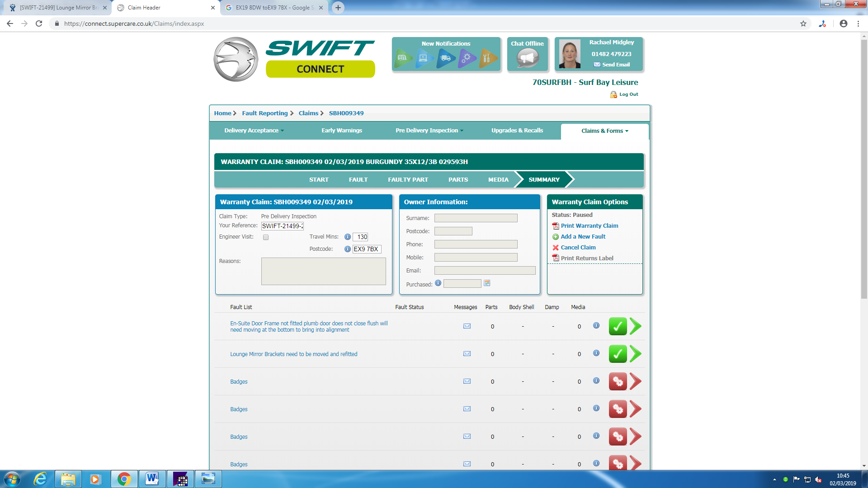Click the Chat Offline megaphone icon

click(527, 58)
